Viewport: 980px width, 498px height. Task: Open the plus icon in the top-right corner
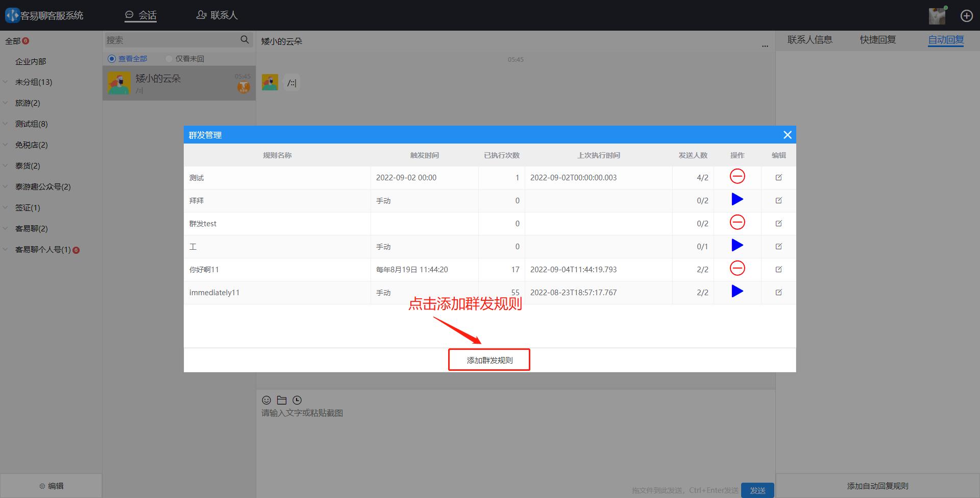[x=966, y=15]
